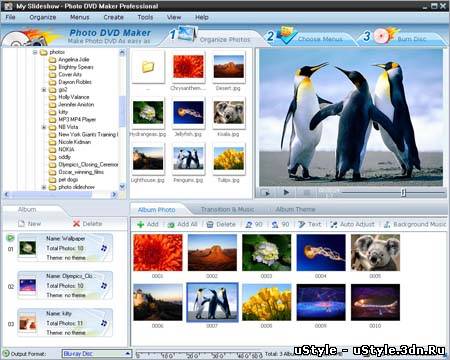Image resolution: width=450 pixels, height=360 pixels.
Task: Expand the go2 folder in tree
Action: (44, 90)
